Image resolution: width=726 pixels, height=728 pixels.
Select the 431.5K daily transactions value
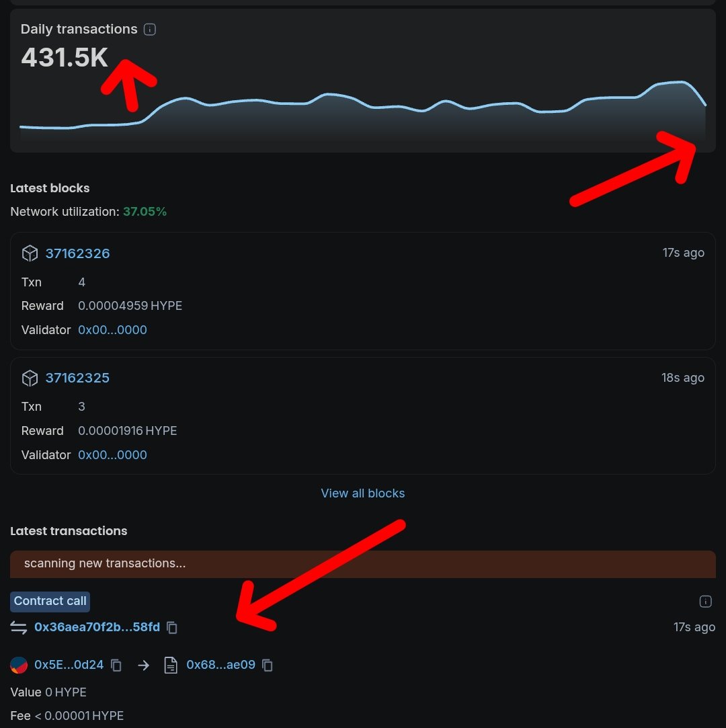pyautogui.click(x=65, y=58)
